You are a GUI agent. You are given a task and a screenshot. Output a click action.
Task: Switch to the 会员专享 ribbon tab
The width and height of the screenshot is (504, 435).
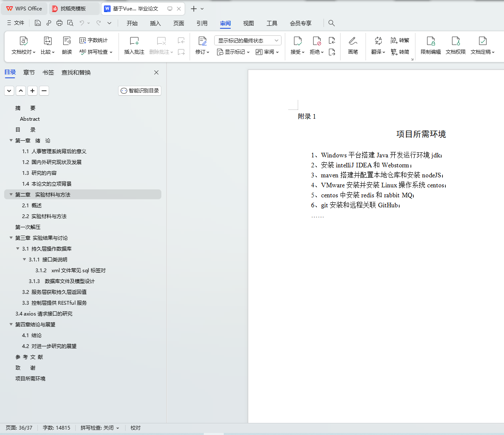tap(301, 23)
